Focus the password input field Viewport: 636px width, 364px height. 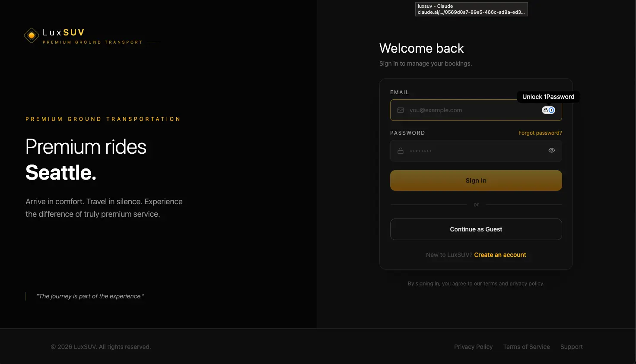[476, 151]
